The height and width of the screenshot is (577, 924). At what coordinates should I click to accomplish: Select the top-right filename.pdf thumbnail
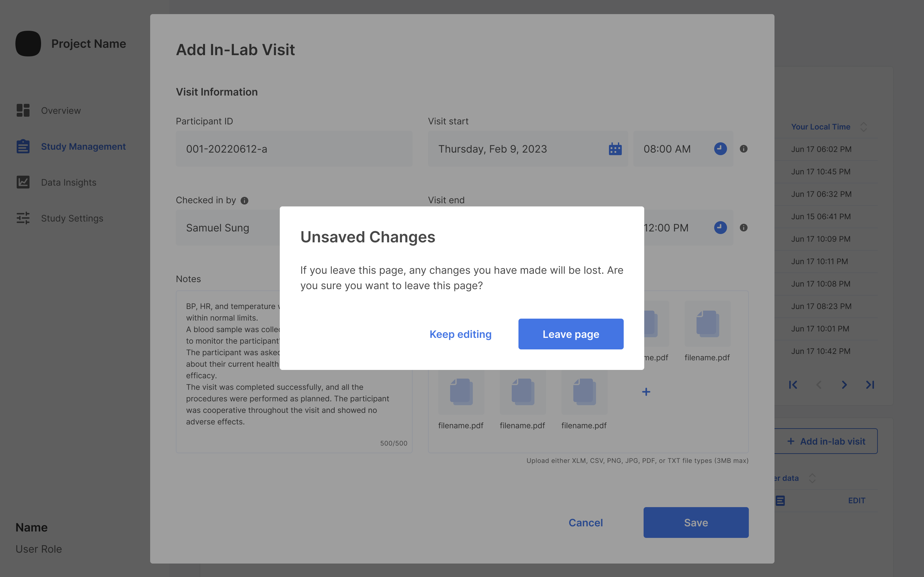pyautogui.click(x=707, y=324)
